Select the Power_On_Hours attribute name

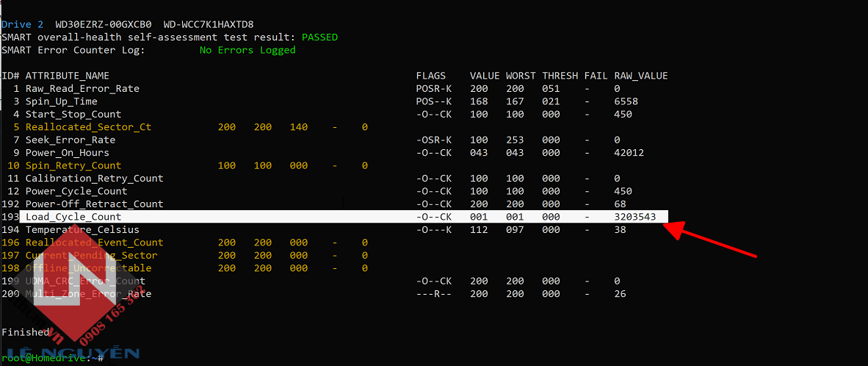point(67,153)
